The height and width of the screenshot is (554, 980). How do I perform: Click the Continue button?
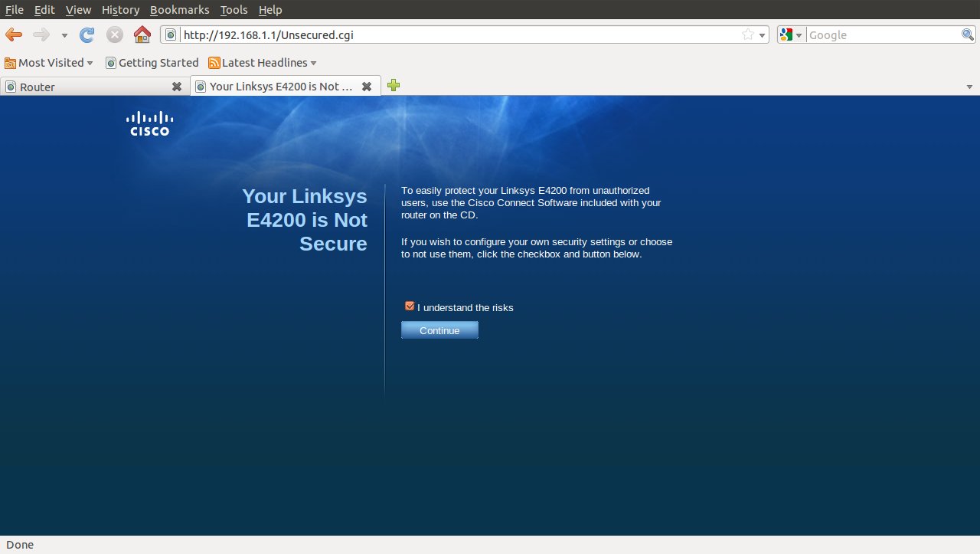[439, 330]
